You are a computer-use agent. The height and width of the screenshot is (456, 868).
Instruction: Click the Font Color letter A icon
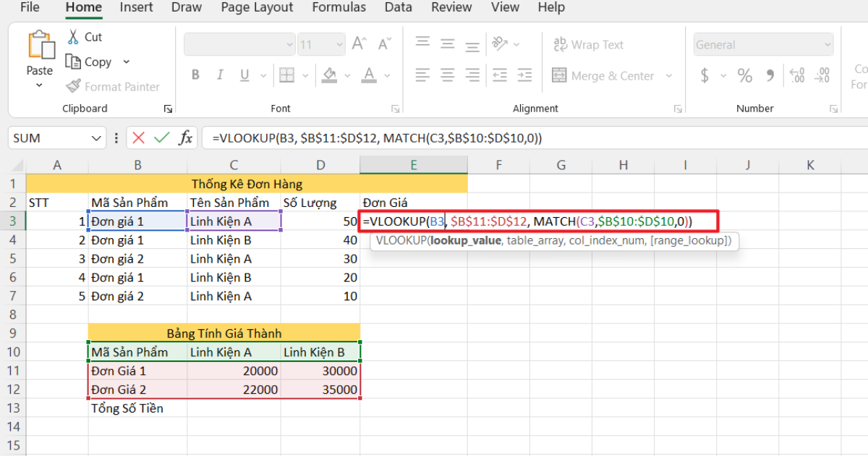click(x=369, y=75)
